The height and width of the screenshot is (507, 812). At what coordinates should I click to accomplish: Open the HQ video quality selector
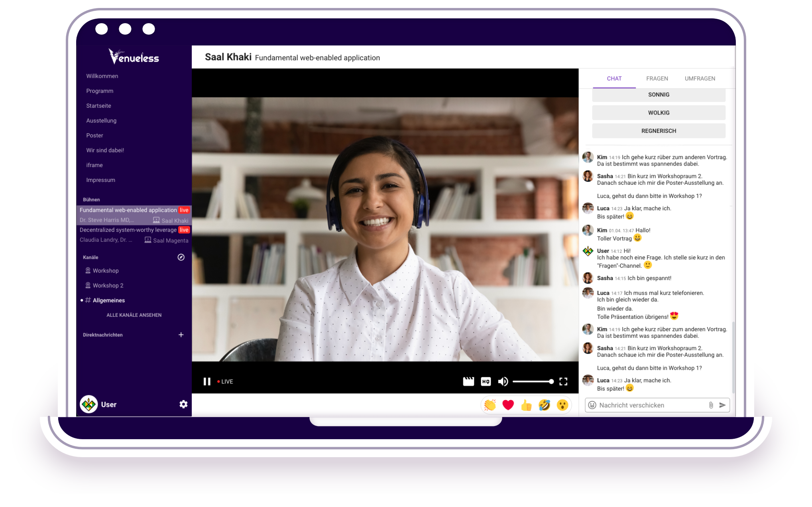coord(486,381)
